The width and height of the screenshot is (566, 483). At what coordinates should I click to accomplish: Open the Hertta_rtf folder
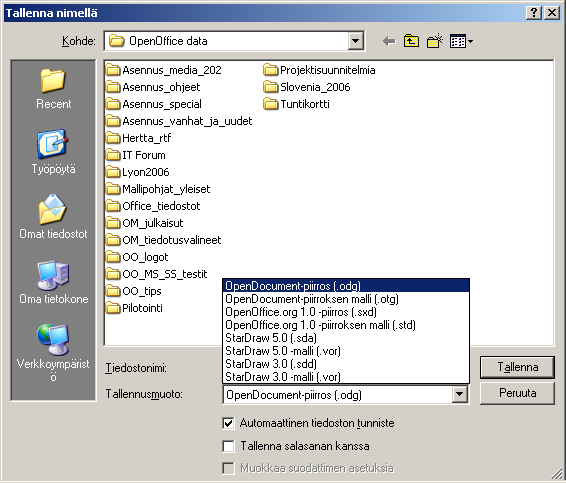point(139,138)
